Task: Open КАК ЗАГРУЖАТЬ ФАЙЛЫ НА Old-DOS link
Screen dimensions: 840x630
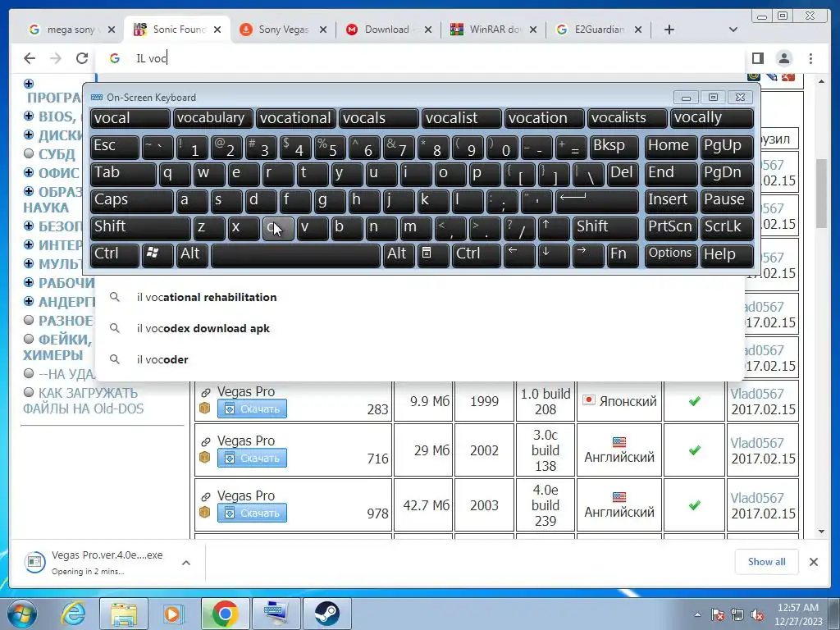Action: tap(83, 400)
